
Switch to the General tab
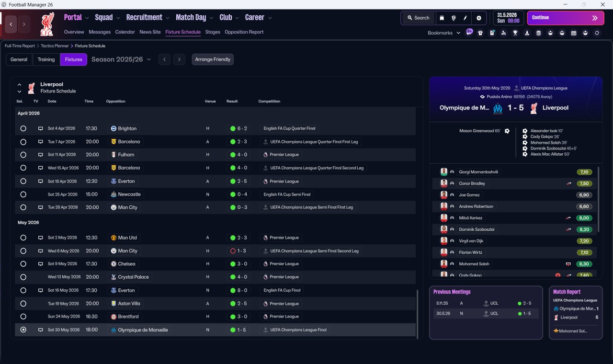click(x=19, y=59)
